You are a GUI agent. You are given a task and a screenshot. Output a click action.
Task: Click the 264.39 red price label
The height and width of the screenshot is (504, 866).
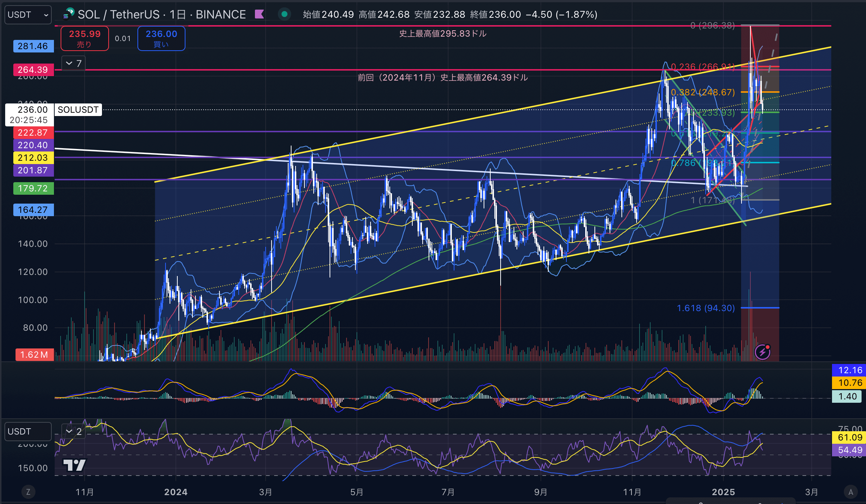[33, 70]
